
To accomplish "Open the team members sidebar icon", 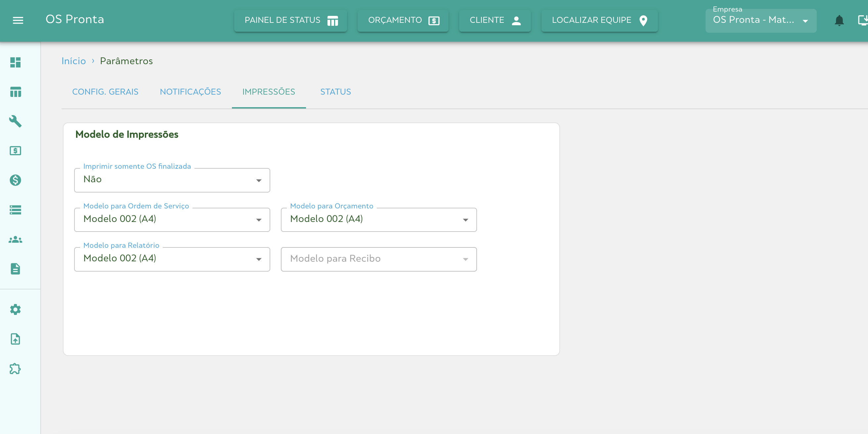I will (x=16, y=239).
